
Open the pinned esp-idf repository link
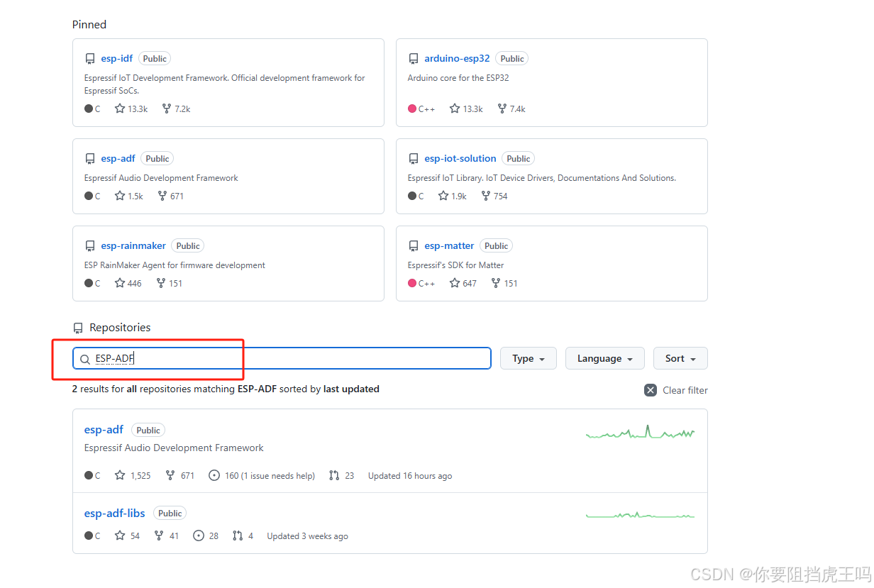tap(116, 59)
